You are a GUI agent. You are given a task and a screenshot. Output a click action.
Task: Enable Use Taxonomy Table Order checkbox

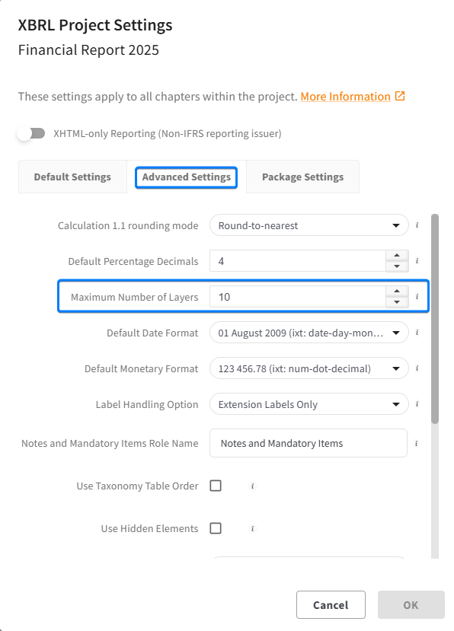216,486
